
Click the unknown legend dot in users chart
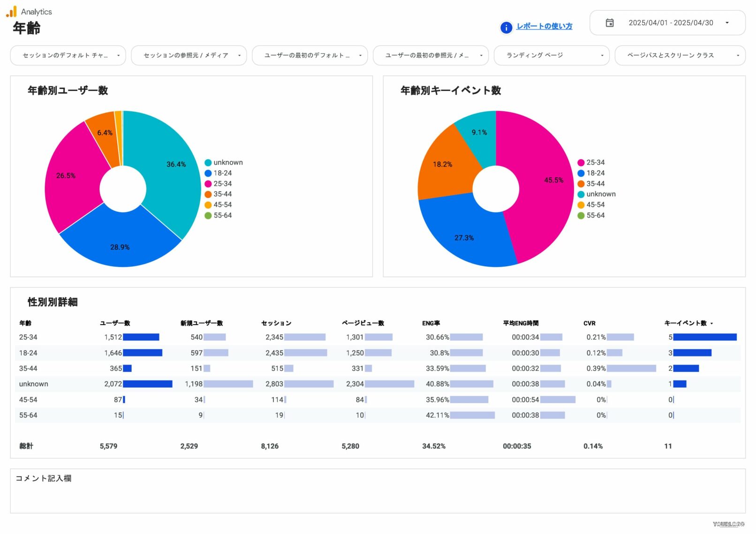208,163
